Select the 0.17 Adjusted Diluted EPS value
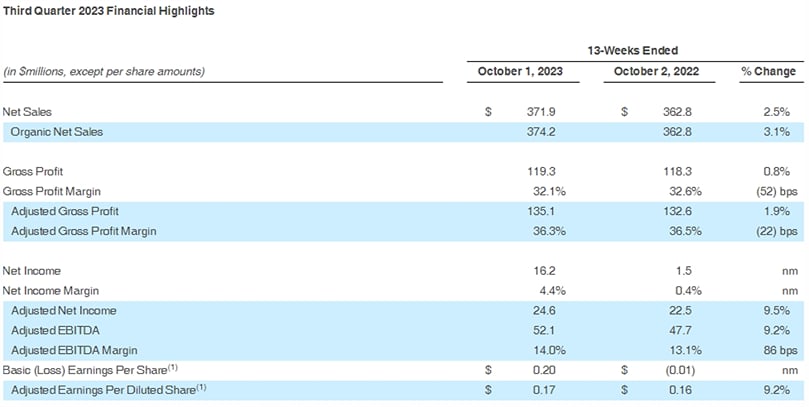The height and width of the screenshot is (407, 809). (x=544, y=390)
